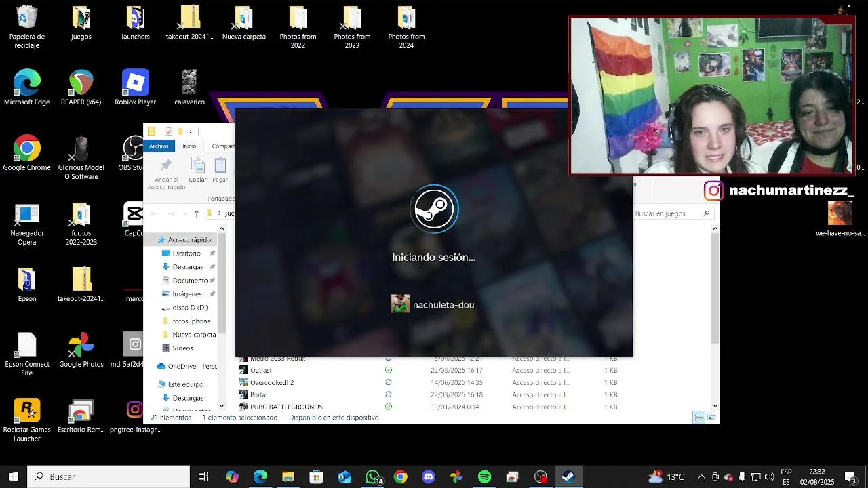This screenshot has width=868, height=488.
Task: Click the file list scroll-down arrow
Action: point(715,406)
